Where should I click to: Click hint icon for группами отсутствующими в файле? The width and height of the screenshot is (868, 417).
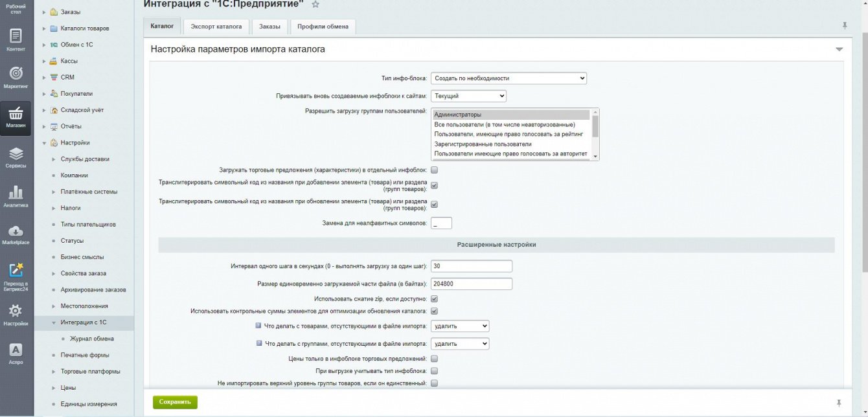click(259, 343)
